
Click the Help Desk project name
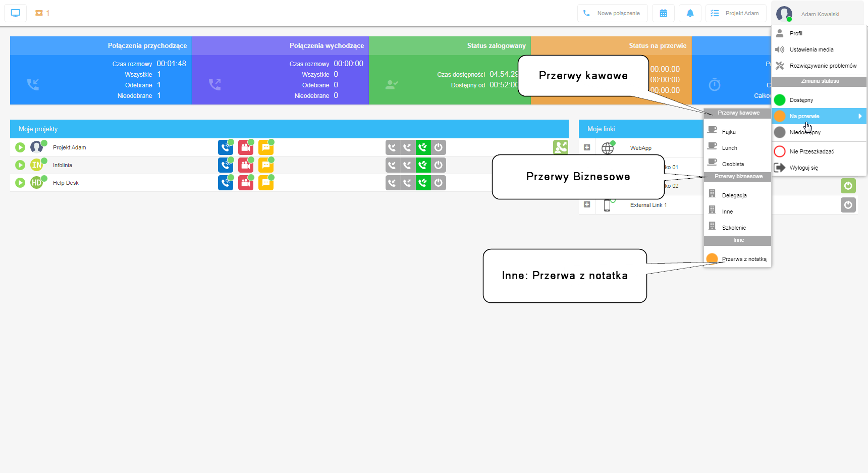click(66, 183)
